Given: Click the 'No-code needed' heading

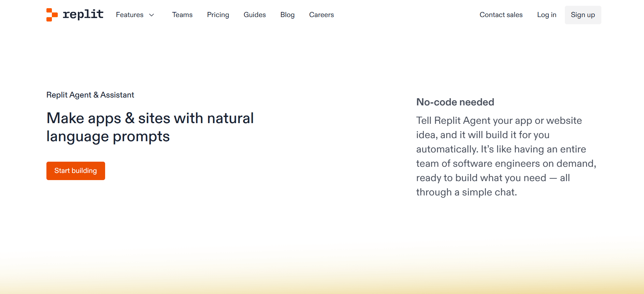Looking at the screenshot, I should [455, 102].
